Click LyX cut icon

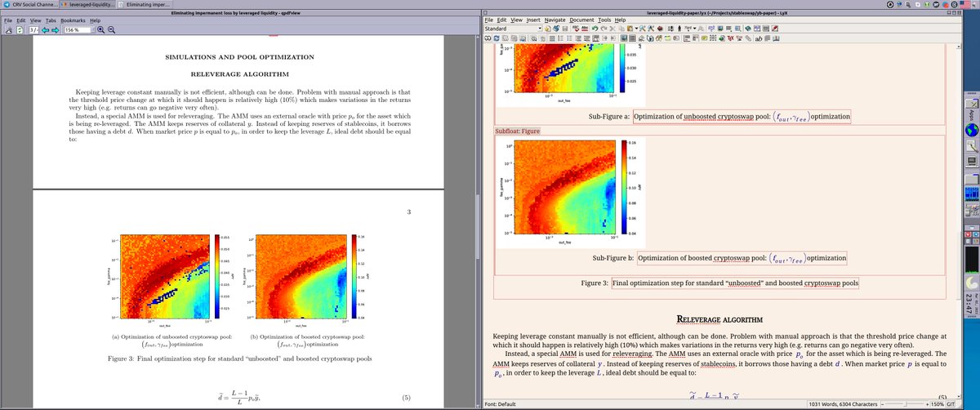click(612, 29)
